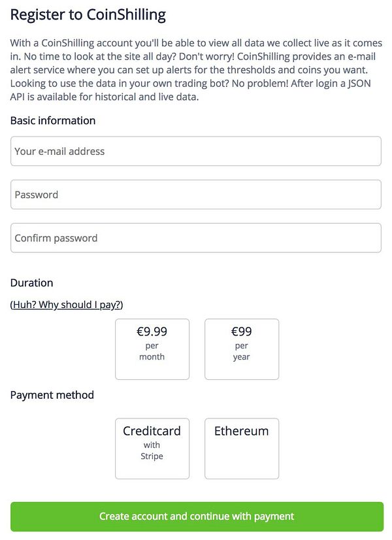Image resolution: width=392 pixels, height=540 pixels.
Task: Click the '€9.99' price text
Action: [152, 331]
